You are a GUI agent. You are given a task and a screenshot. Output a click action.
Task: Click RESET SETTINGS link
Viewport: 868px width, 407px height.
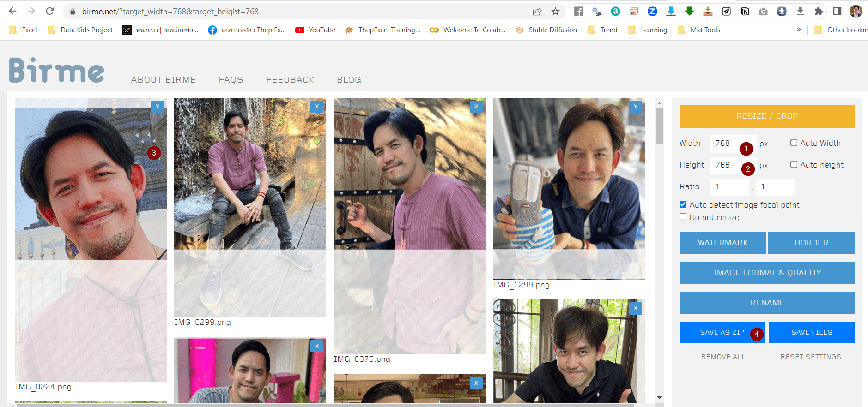(811, 357)
